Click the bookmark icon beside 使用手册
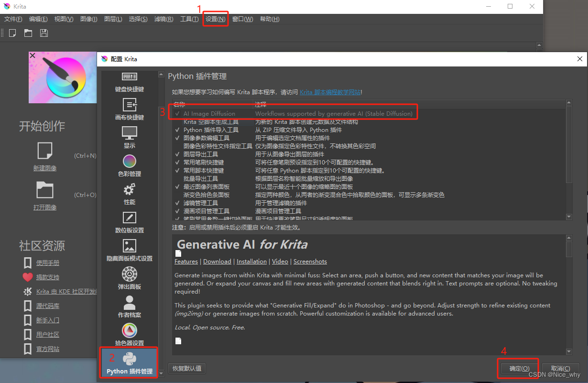The image size is (588, 383). (28, 263)
